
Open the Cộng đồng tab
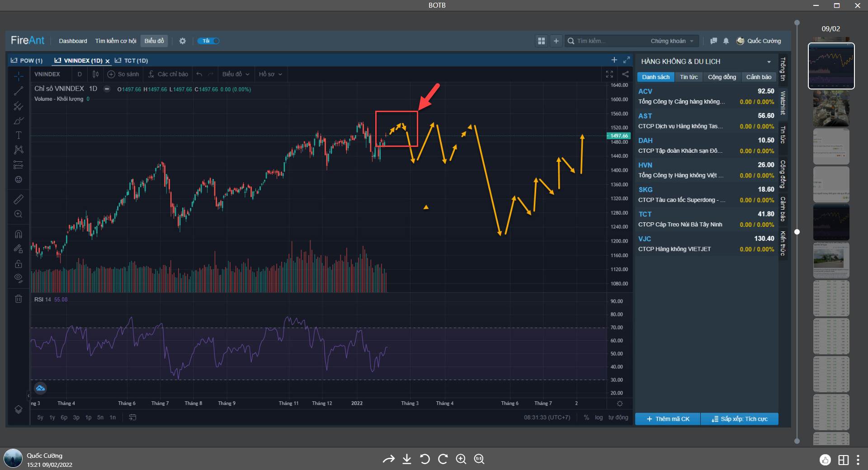(722, 77)
